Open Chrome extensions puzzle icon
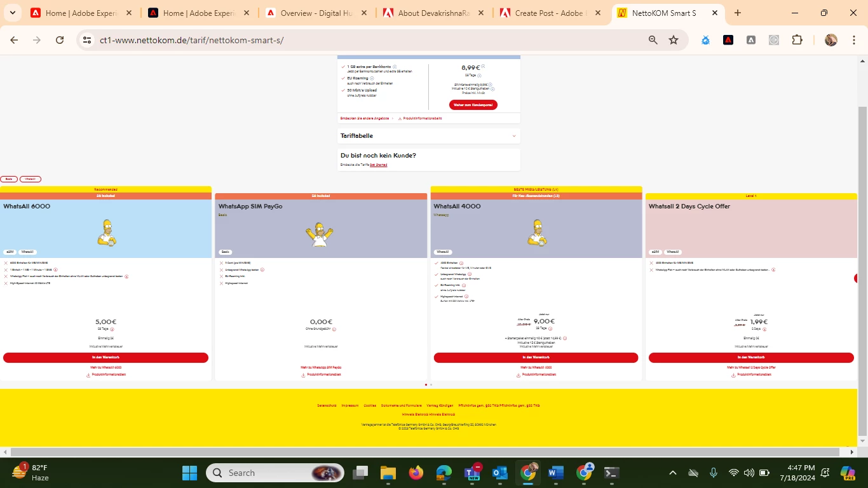The height and width of the screenshot is (488, 868). (797, 40)
